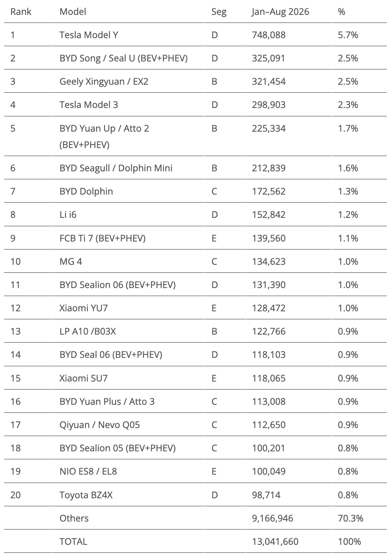392x557 pixels.
Task: Click the Li i6 model cell
Action: [x=68, y=215]
